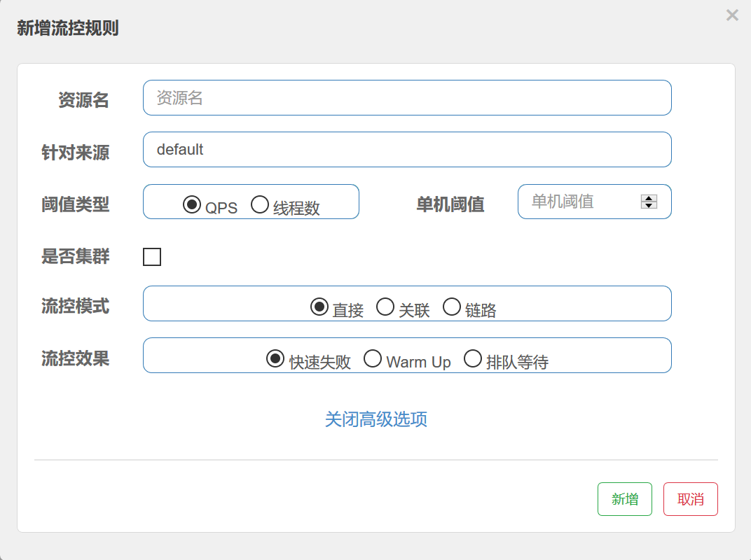This screenshot has height=560, width=751.
Task: Click the 针对来源 field containing default
Action: coord(406,149)
